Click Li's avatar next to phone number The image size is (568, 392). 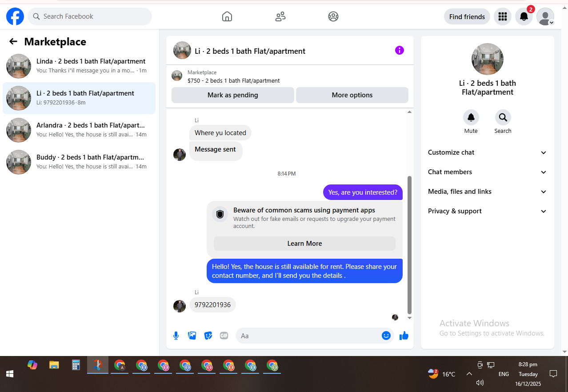coord(180,306)
